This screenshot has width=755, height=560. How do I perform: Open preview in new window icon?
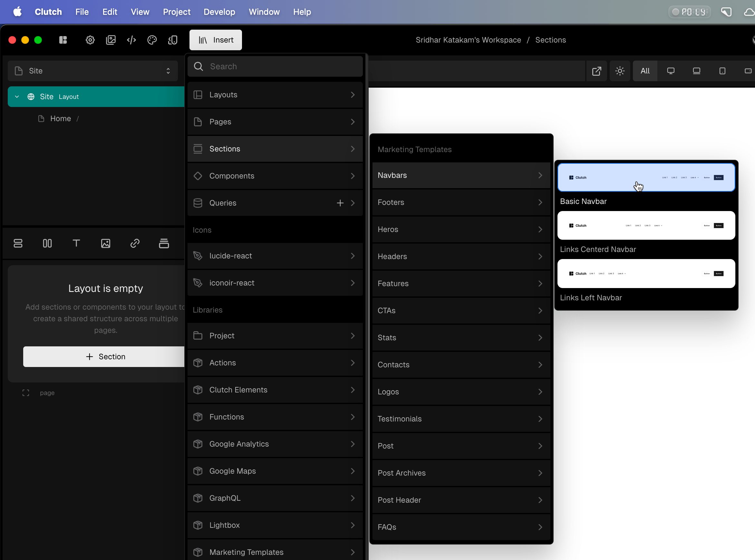click(x=597, y=71)
